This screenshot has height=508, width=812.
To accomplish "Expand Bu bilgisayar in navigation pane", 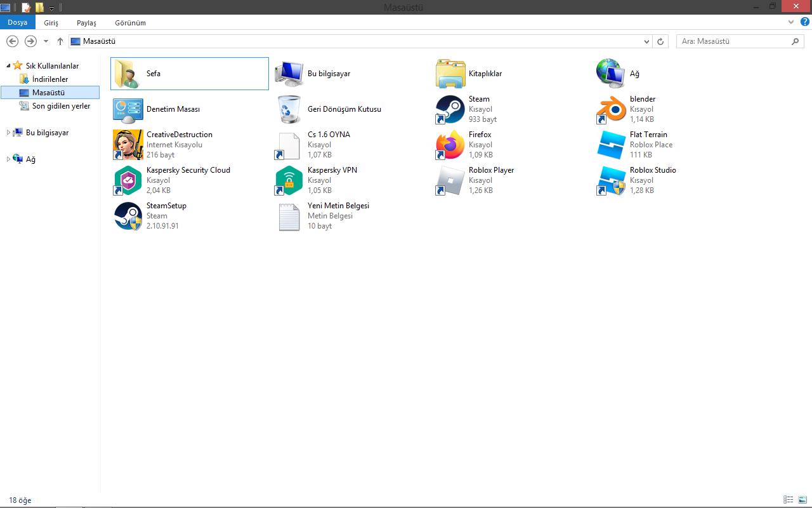I will point(8,133).
